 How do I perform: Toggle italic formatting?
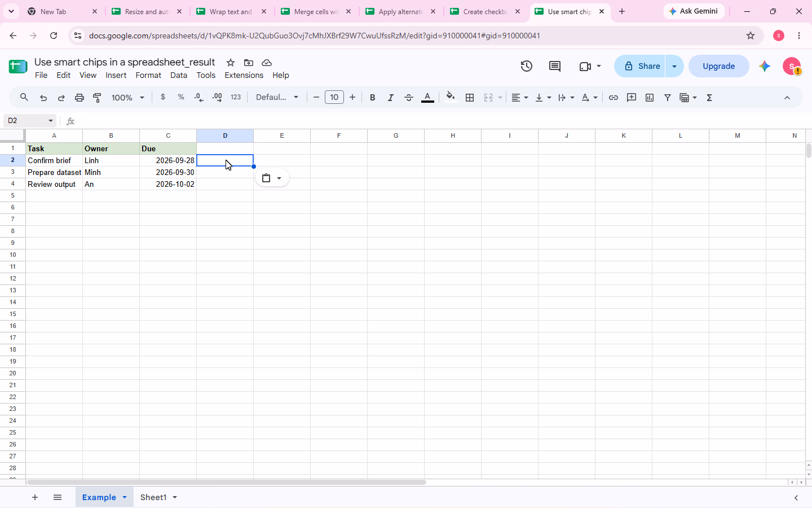(x=391, y=98)
